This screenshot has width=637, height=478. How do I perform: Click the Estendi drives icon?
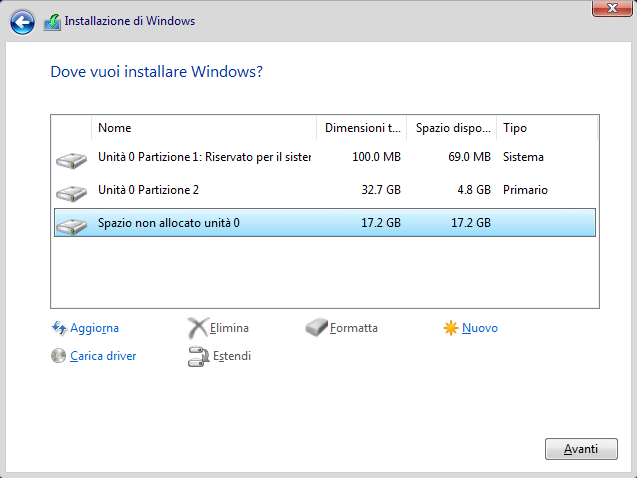tap(198, 356)
